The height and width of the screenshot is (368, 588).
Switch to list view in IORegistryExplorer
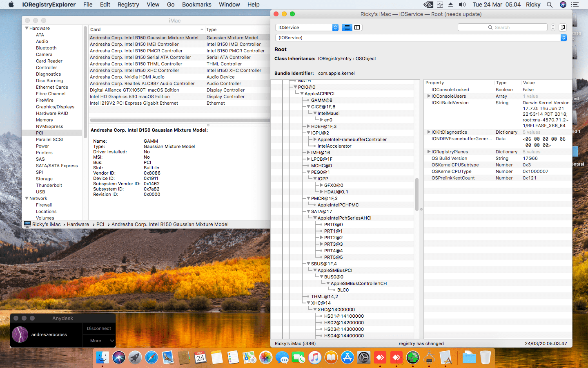347,27
